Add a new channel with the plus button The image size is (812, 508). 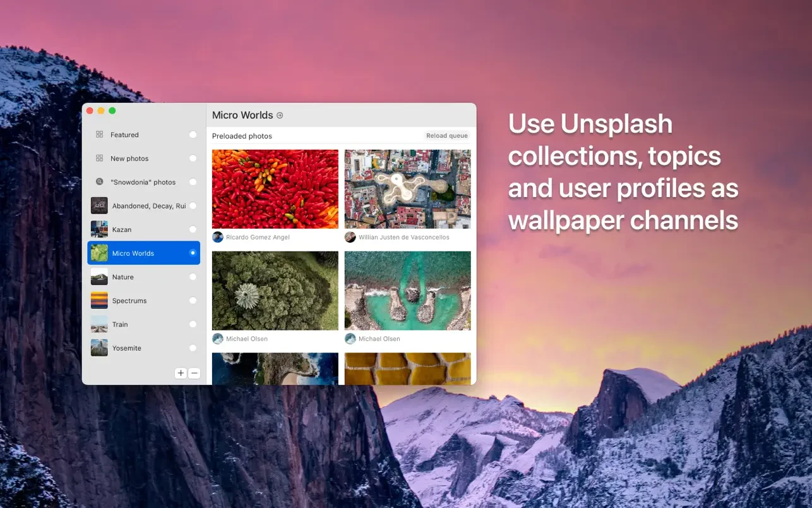(181, 373)
